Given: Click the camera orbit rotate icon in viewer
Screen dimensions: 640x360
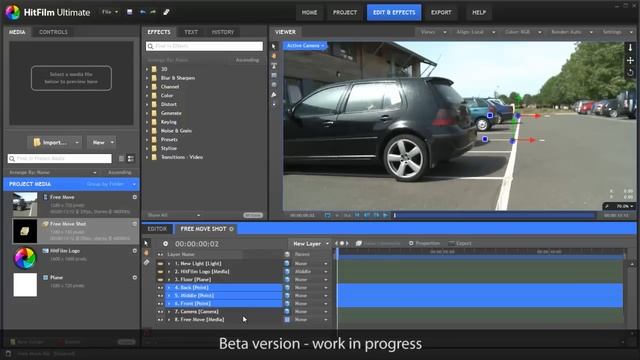Looking at the screenshot, I should 630,72.
